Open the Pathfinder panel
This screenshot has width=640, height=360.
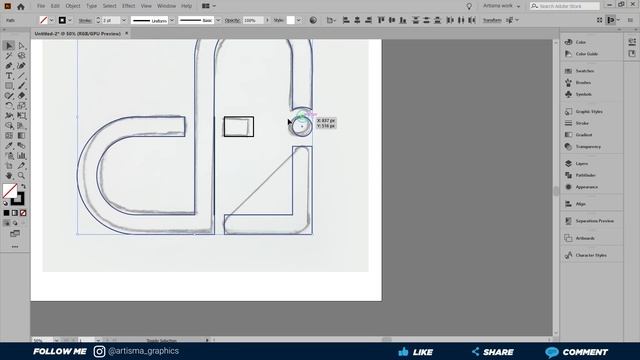coord(585,175)
